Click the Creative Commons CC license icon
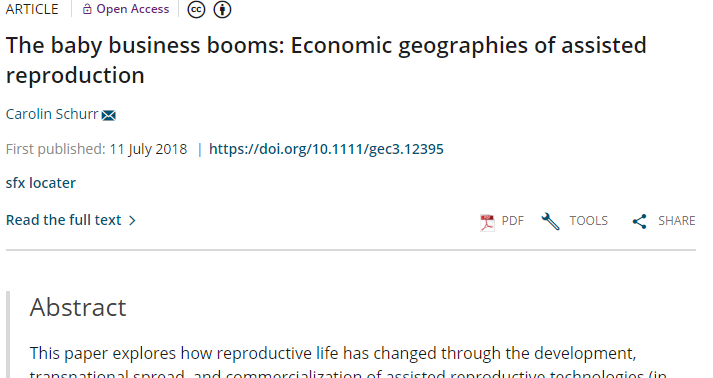 coord(196,9)
